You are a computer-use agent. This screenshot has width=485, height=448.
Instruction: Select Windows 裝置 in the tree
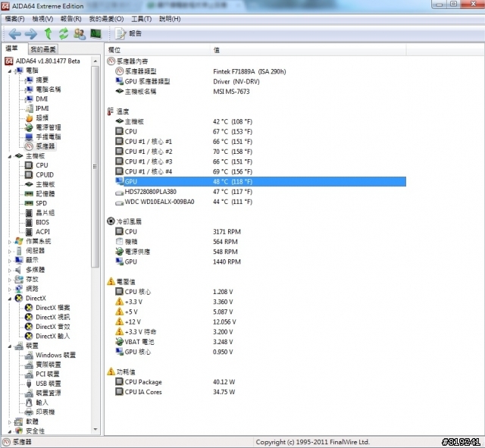pos(55,356)
